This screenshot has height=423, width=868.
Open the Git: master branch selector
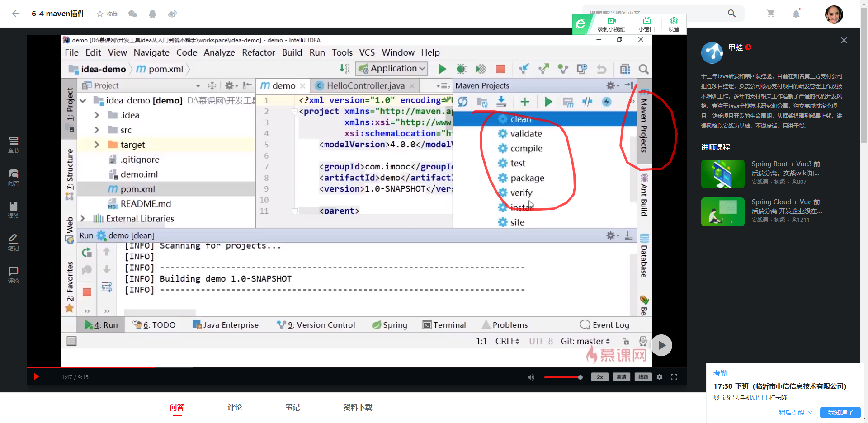(x=585, y=341)
